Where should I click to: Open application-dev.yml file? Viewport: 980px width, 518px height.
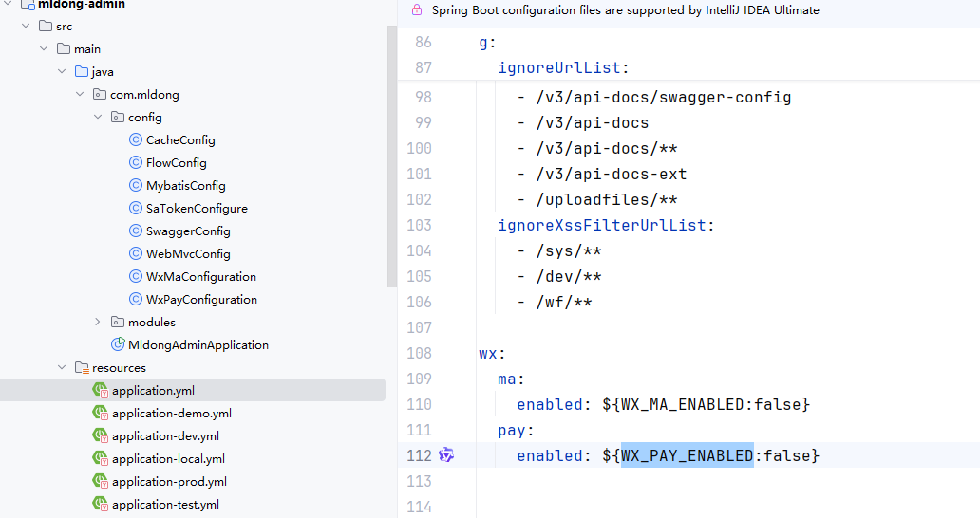tap(165, 436)
